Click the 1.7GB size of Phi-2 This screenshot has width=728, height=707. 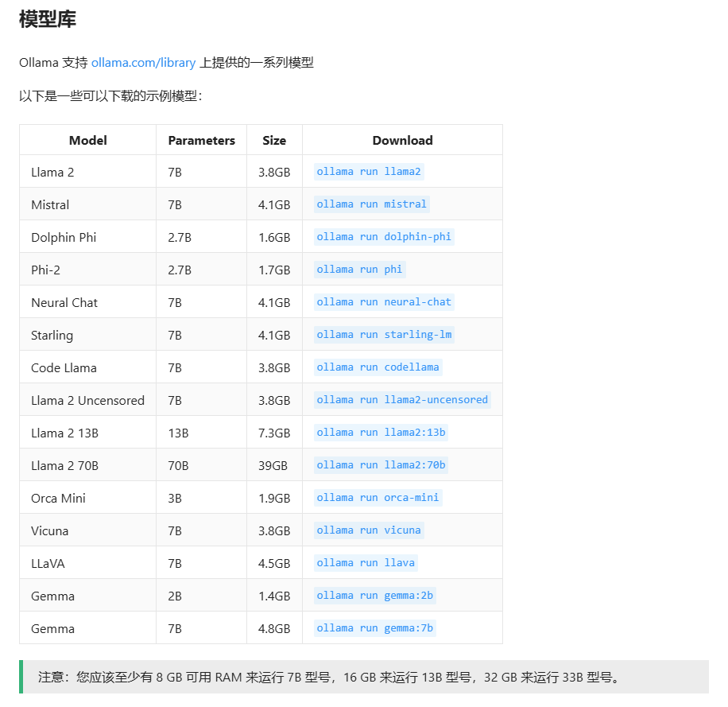(274, 270)
